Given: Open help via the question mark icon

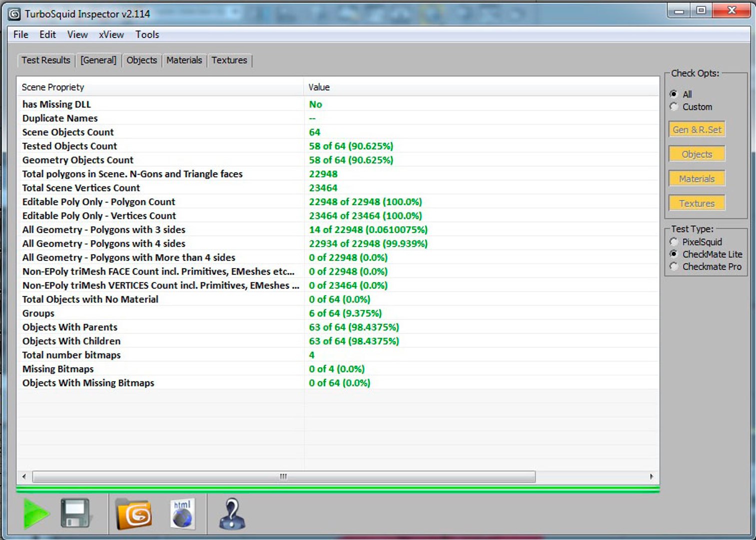Looking at the screenshot, I should point(232,513).
